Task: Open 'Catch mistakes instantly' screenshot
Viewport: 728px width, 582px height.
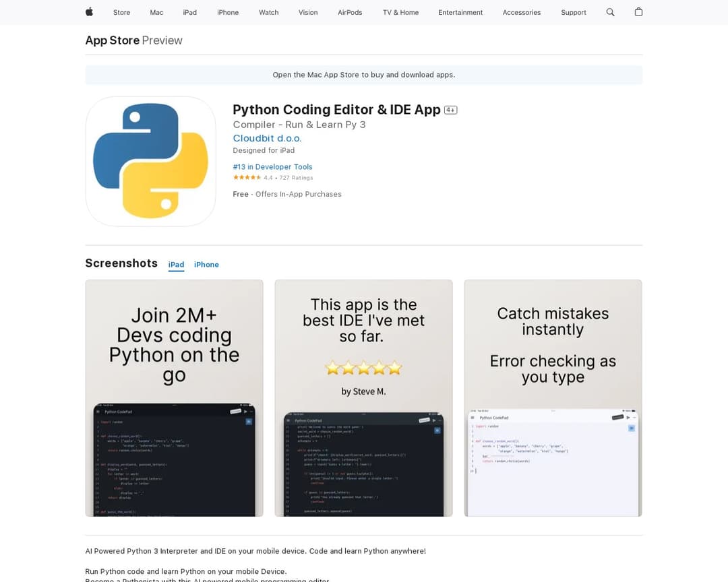Action: [x=553, y=398]
